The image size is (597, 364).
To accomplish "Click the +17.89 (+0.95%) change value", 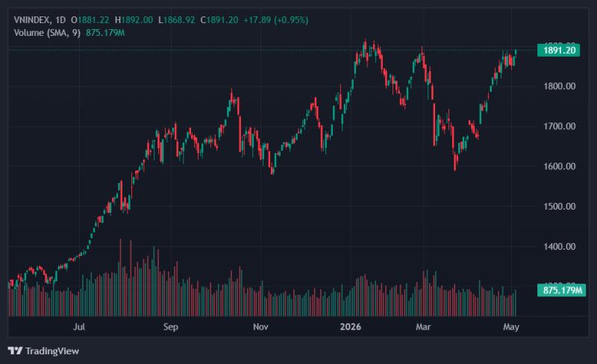I will click(x=275, y=20).
